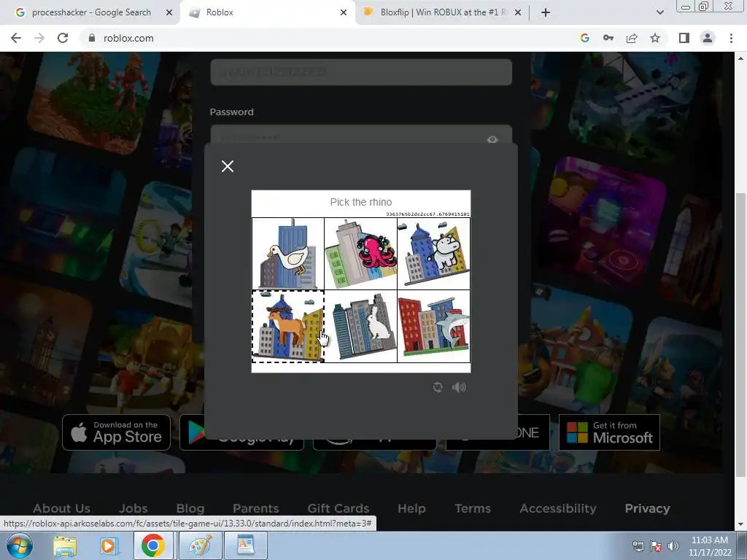The height and width of the screenshot is (560, 747).
Task: Switch to audio challenge speaker icon
Action: pos(459,387)
